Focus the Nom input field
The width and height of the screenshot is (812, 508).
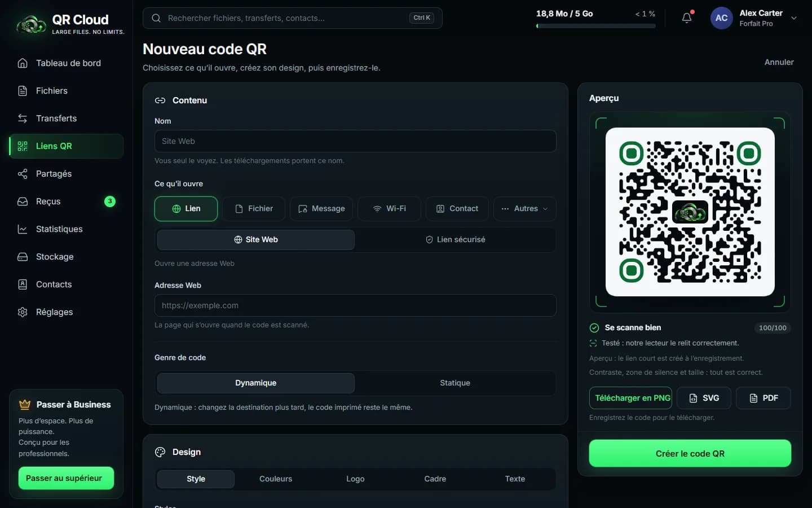click(355, 141)
